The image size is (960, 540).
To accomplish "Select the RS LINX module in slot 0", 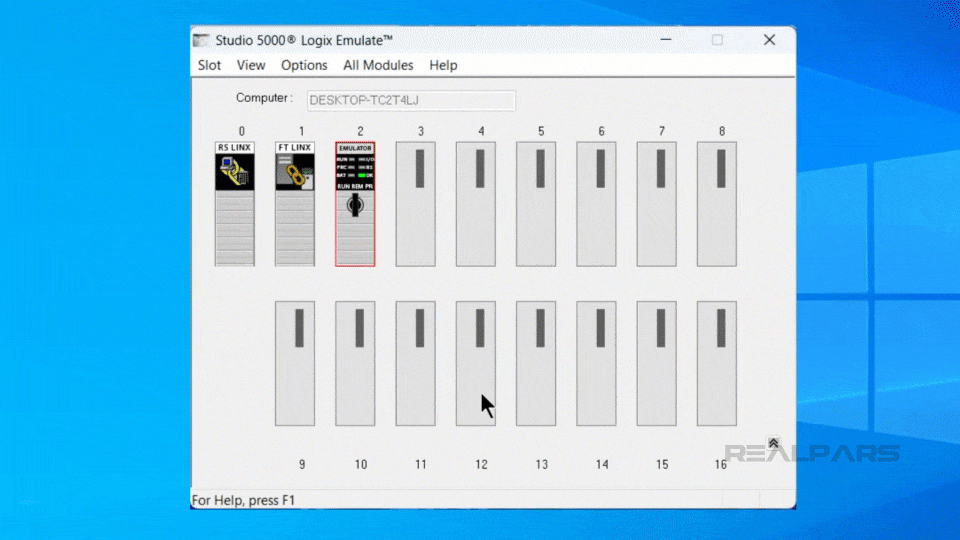I will click(x=234, y=204).
